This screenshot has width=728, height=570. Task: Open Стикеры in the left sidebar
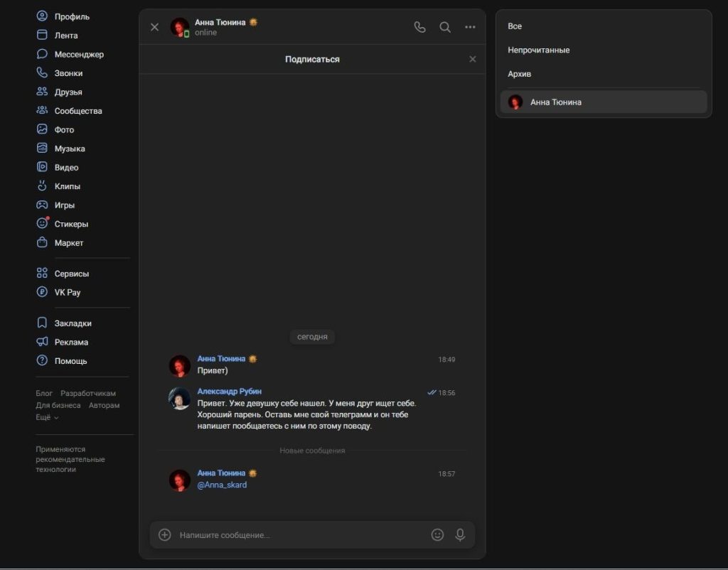point(71,224)
